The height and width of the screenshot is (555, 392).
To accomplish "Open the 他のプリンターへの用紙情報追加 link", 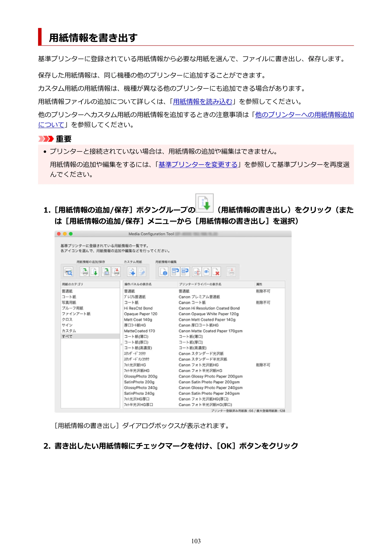I will pos(304,115).
